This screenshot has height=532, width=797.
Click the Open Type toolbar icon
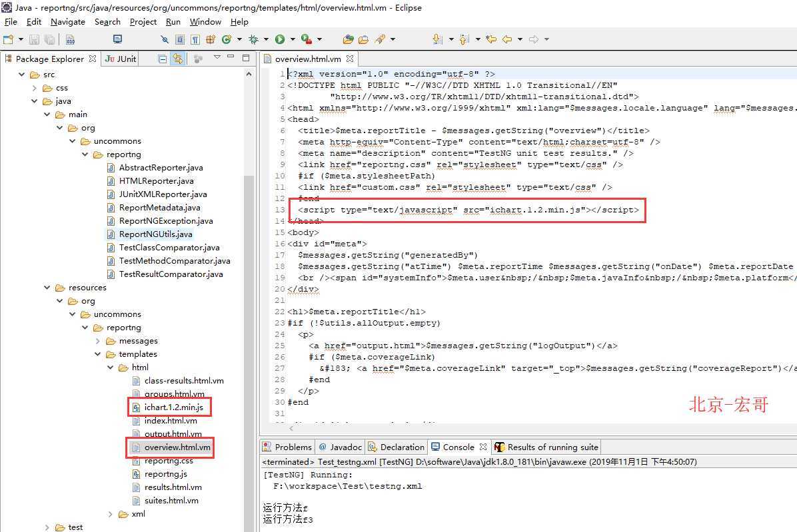click(348, 39)
